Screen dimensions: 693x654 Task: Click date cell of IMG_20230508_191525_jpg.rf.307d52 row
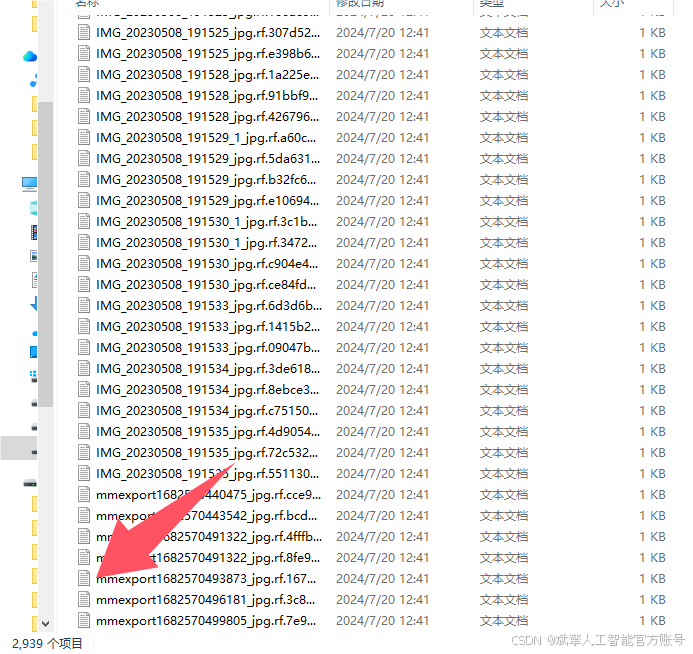(382, 33)
